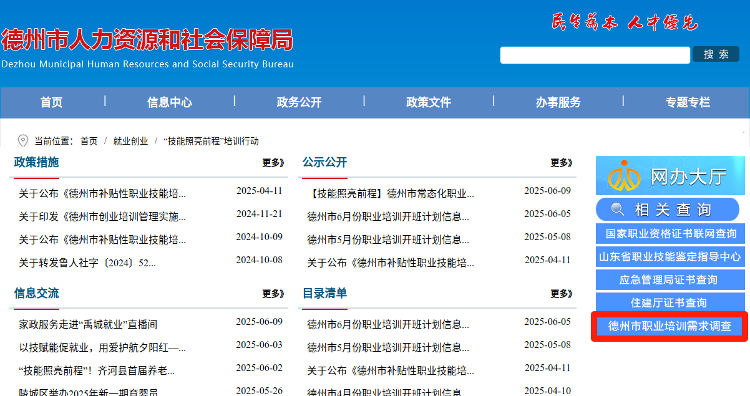Image resolution: width=750 pixels, height=396 pixels.
Task: Open 德州市职业培训需求调查 link
Action: [x=670, y=326]
